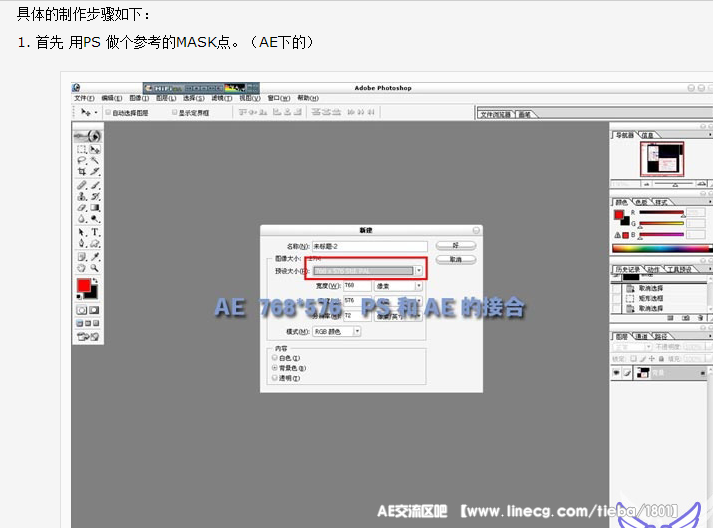
Task: Select the Custom Shape tool
Action: coord(95,243)
